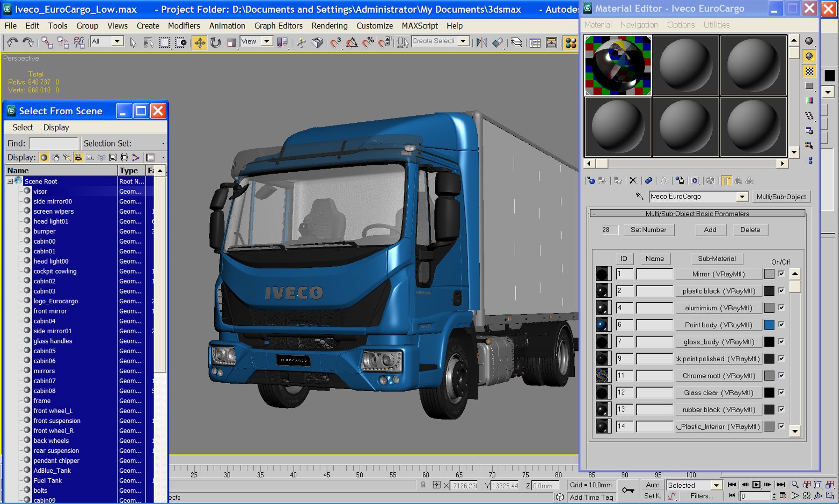Choose the Select Object arrow tool
Viewport: 839px width, 504px height.
(133, 42)
